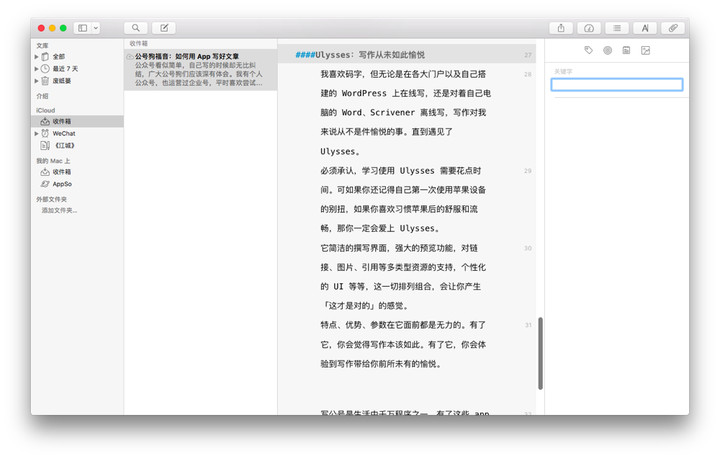The width and height of the screenshot is (720, 459).
Task: Switch to the image attachment tab
Action: (x=646, y=50)
